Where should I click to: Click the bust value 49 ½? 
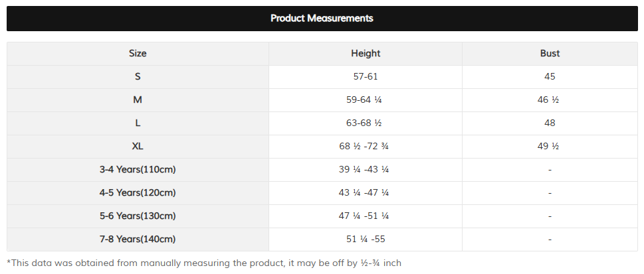(x=550, y=147)
